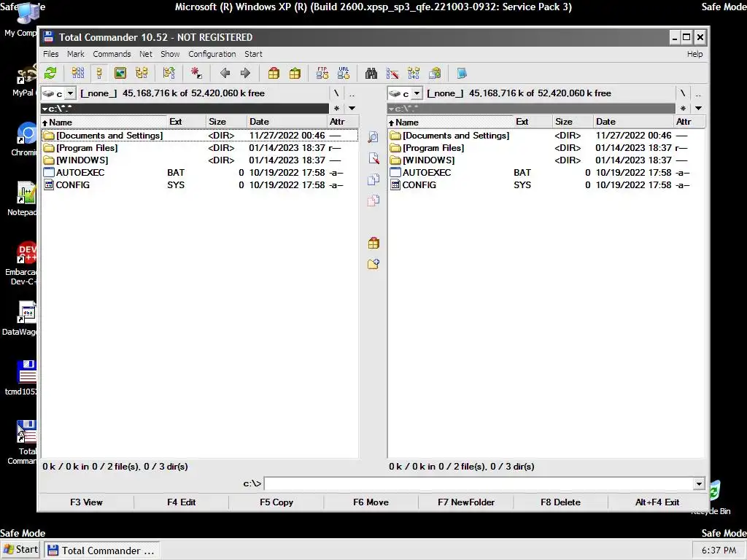Click the New folder icon in middle bar
Screen dimensions: 747x560
pos(373,264)
